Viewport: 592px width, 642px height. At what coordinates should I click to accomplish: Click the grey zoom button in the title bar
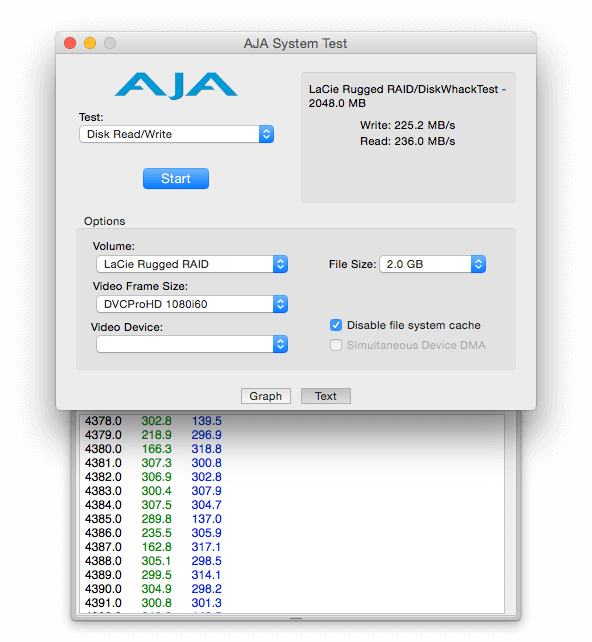[110, 43]
